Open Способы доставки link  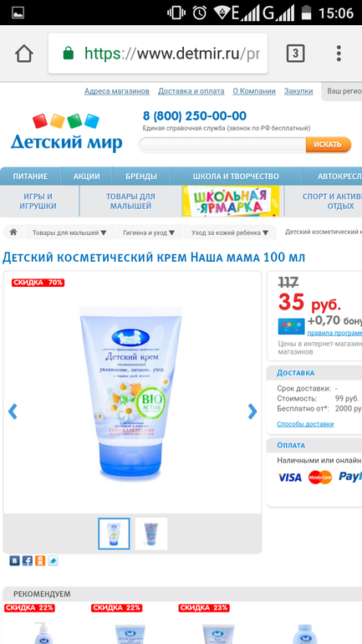click(x=305, y=424)
